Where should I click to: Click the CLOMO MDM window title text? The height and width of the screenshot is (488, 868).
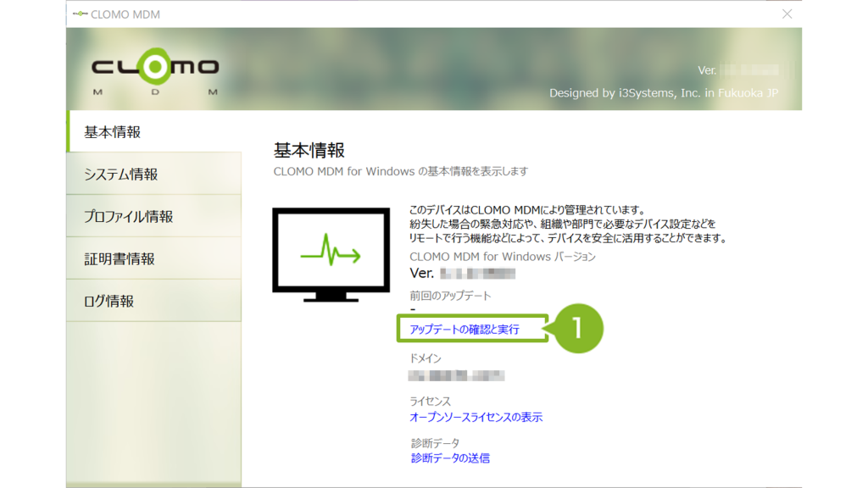pos(125,14)
